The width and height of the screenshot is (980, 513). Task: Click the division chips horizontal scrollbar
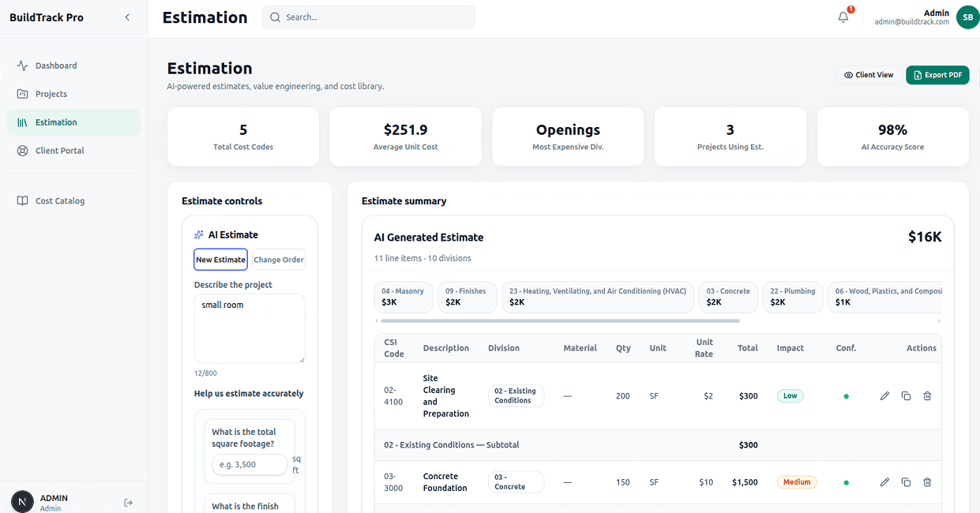tap(560, 321)
